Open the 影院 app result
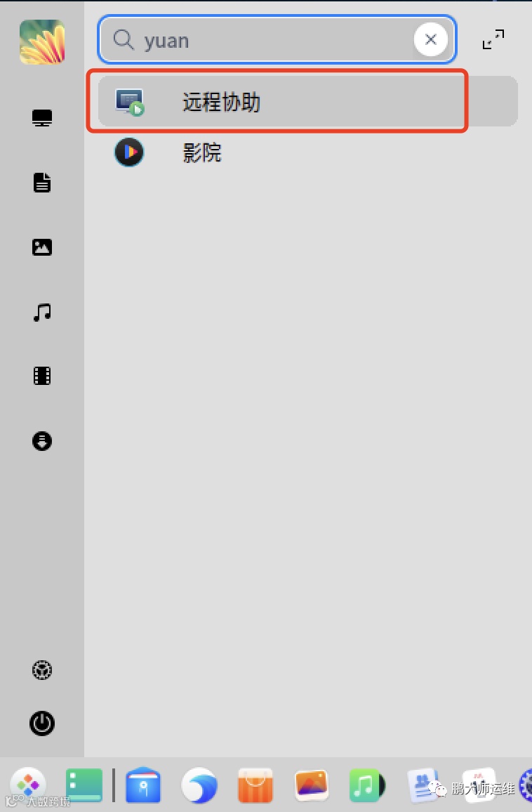 point(307,152)
